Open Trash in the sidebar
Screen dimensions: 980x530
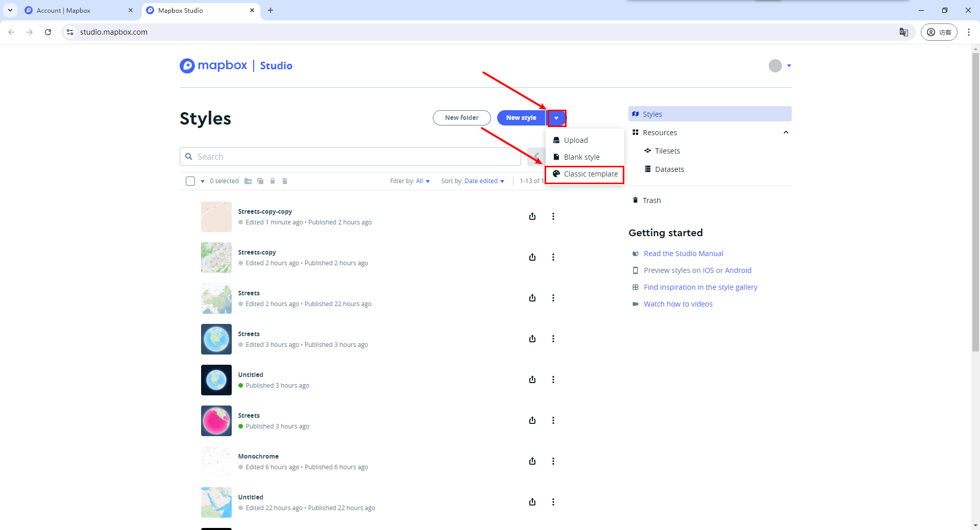(x=651, y=200)
